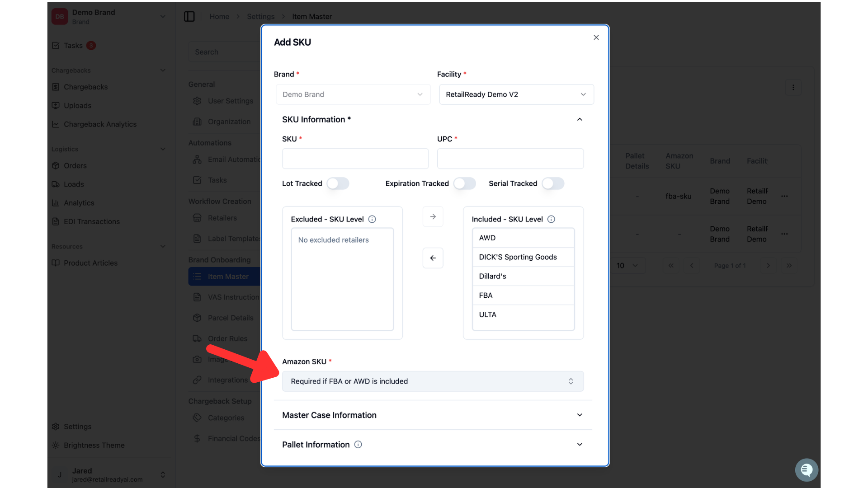This screenshot has height=488, width=868.
Task: Open the Amazon SKU dropdown
Action: click(433, 381)
